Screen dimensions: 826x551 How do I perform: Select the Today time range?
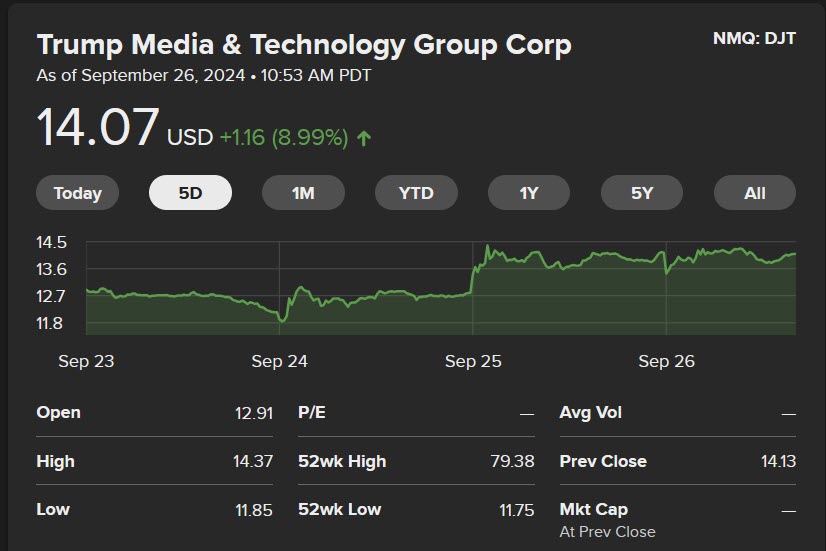[77, 193]
